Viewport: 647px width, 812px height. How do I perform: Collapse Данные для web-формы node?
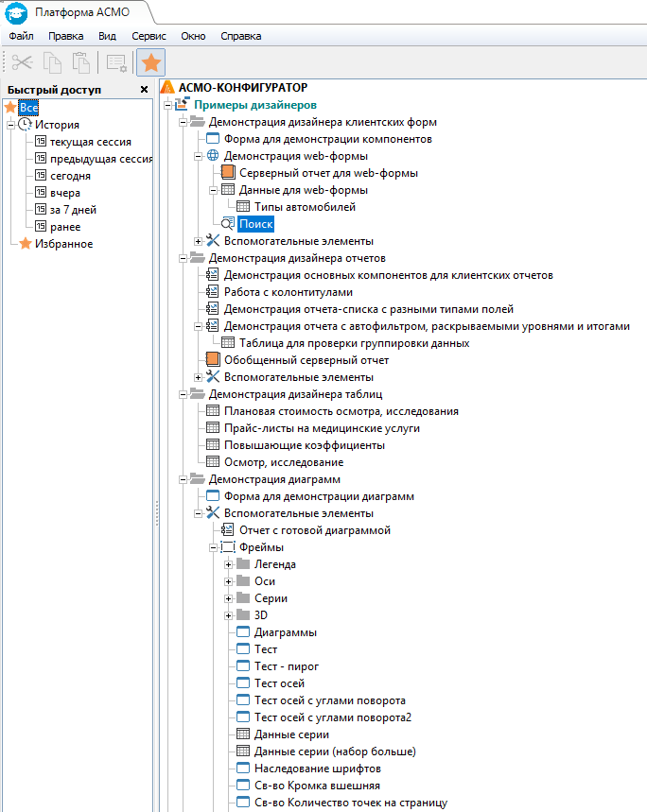click(x=213, y=191)
